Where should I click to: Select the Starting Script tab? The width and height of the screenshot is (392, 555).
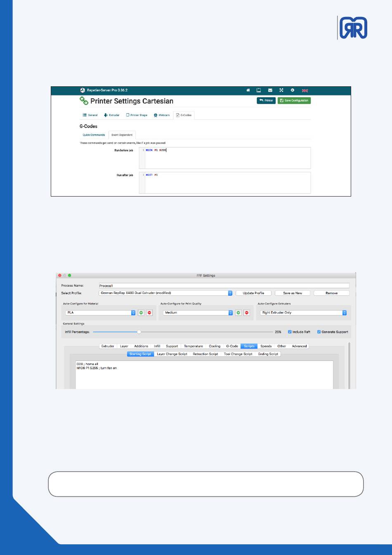pos(140,354)
